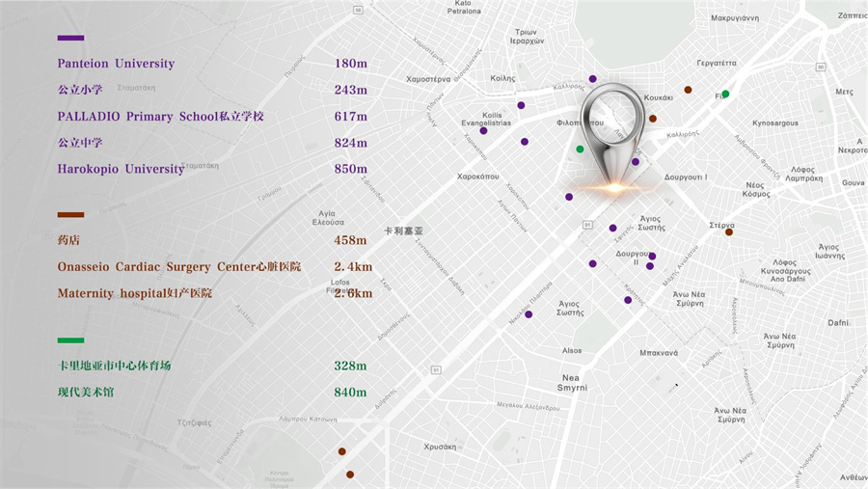
Task: Click route 56 shield at map top
Action: pos(358,10)
